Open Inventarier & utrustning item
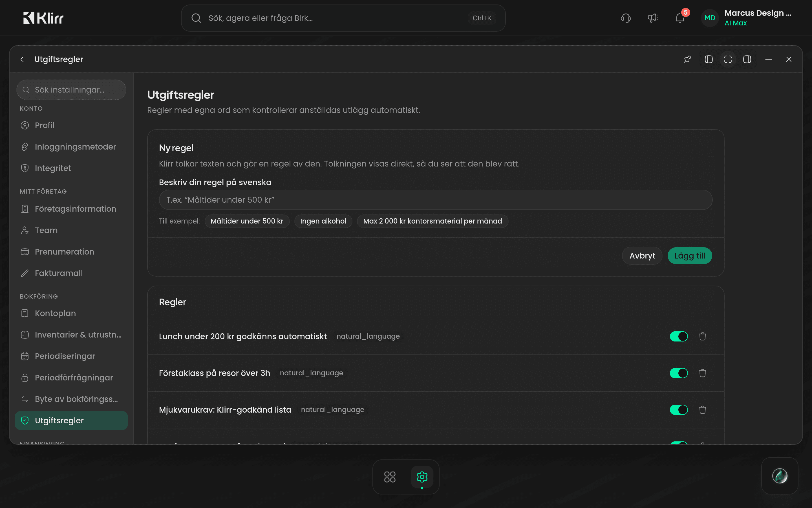 coord(71,335)
